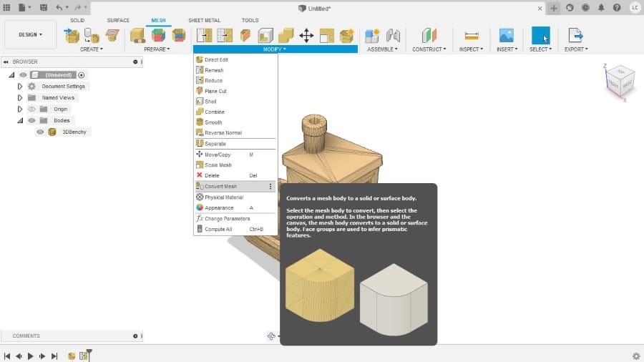Screen dimensions: 644x362
Task: Switch to the SHEET METAL tab
Action: [204, 20]
